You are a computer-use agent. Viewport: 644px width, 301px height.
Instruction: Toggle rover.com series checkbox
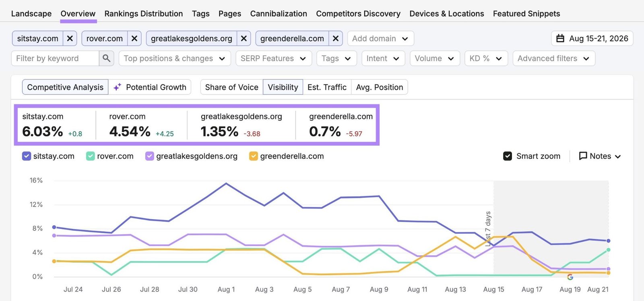pyautogui.click(x=91, y=156)
